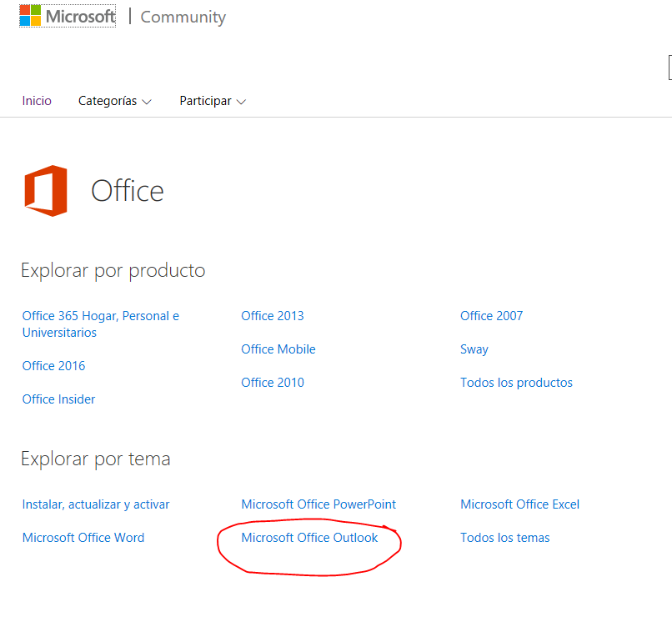
Task: Open Microsoft Office PowerPoint topic
Action: coord(318,504)
